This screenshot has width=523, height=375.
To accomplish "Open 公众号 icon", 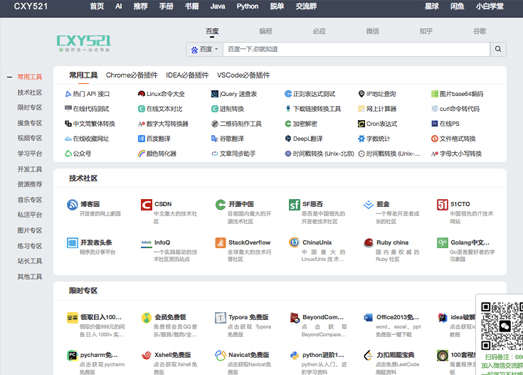I will point(68,153).
